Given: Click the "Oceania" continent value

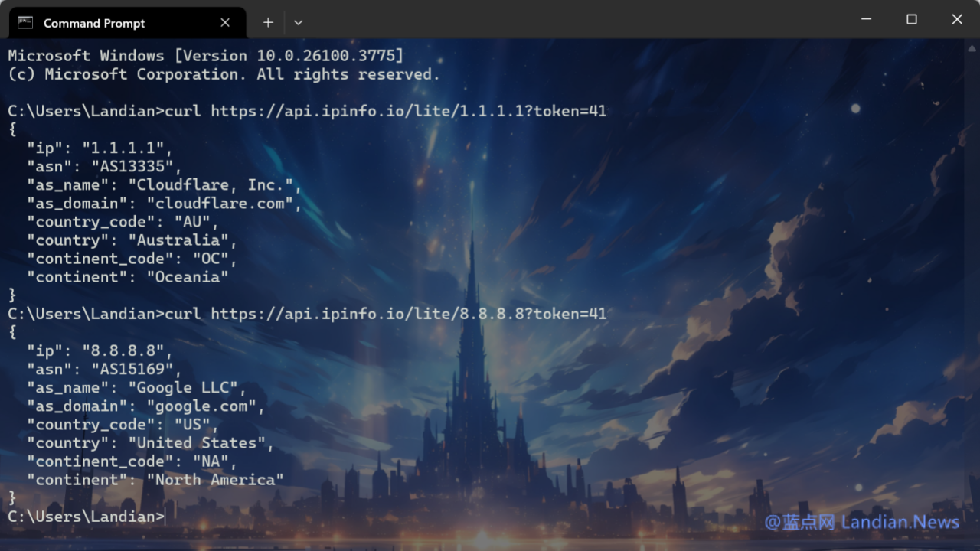Looking at the screenshot, I should click(x=188, y=277).
